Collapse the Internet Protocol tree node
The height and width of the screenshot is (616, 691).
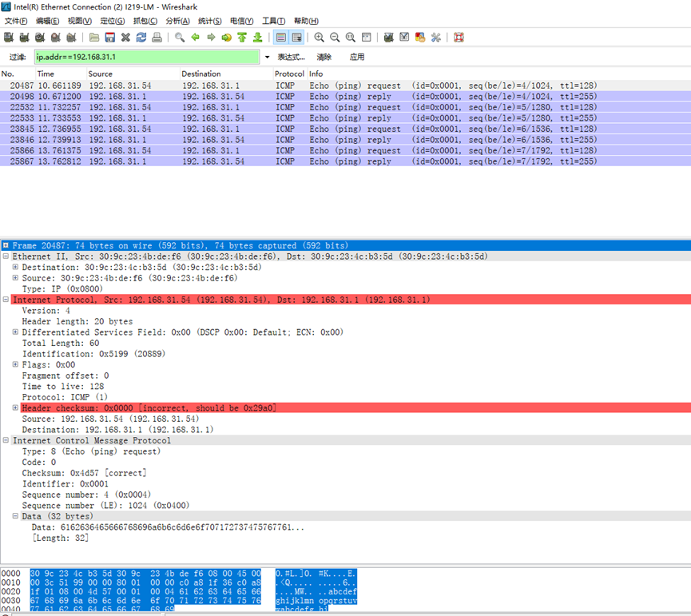(6, 299)
